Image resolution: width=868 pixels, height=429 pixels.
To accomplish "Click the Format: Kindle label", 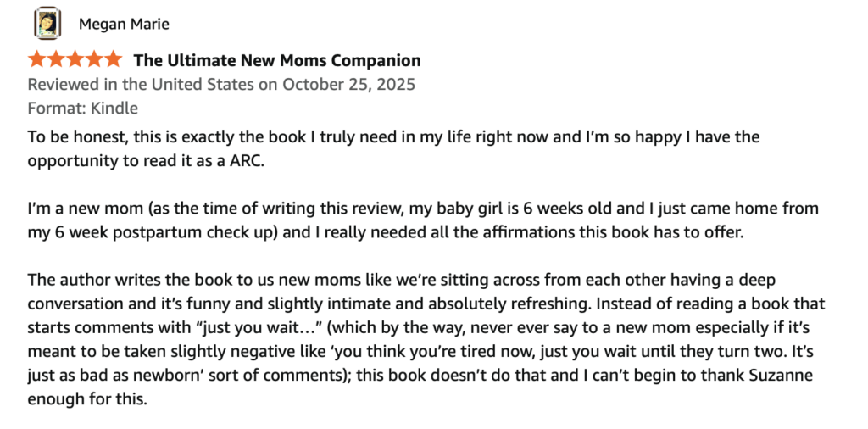I will 82,108.
